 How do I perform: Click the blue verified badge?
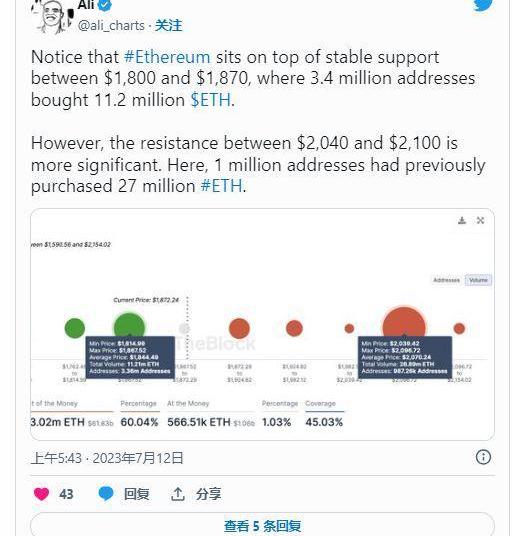(105, 5)
